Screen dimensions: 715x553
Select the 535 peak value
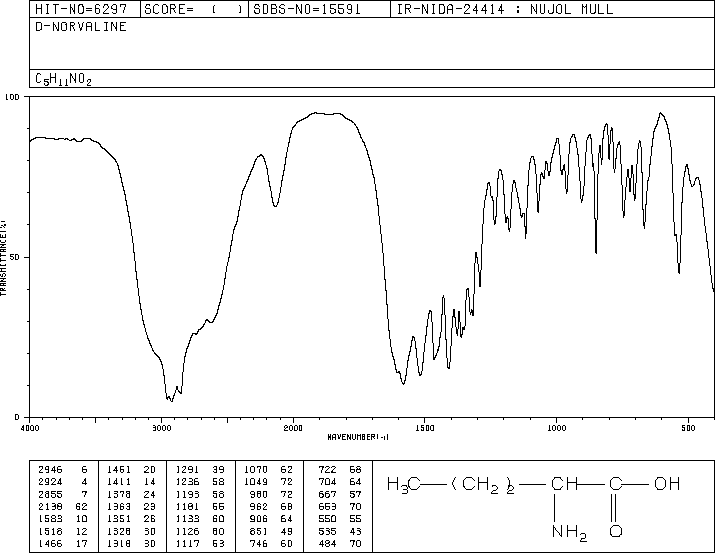[327, 531]
